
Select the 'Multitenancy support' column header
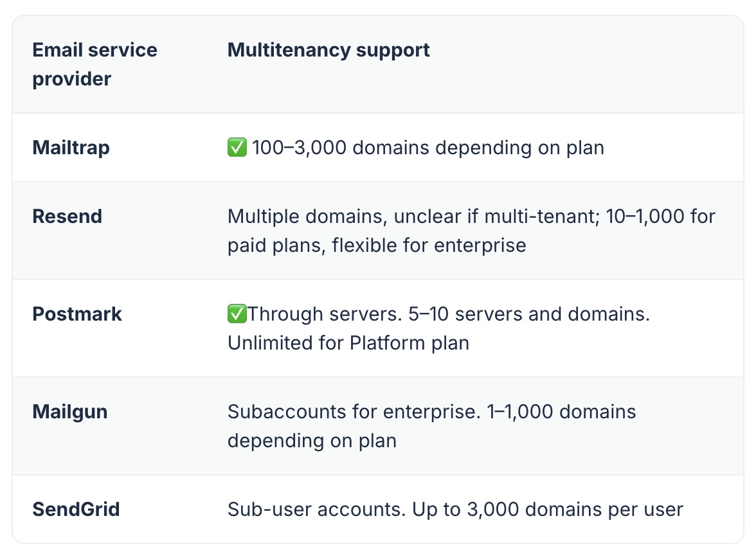point(328,50)
